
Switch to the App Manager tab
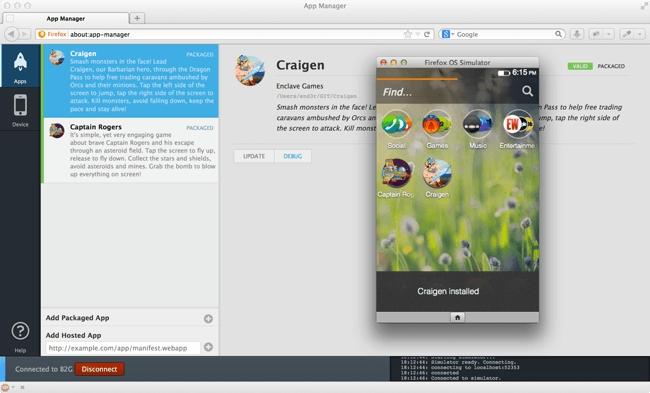pyautogui.click(x=65, y=18)
